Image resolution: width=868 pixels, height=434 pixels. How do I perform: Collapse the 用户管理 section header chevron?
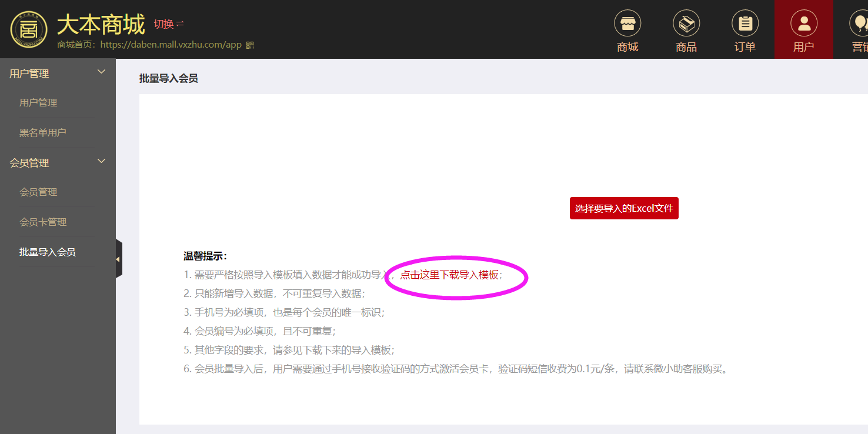(x=101, y=72)
